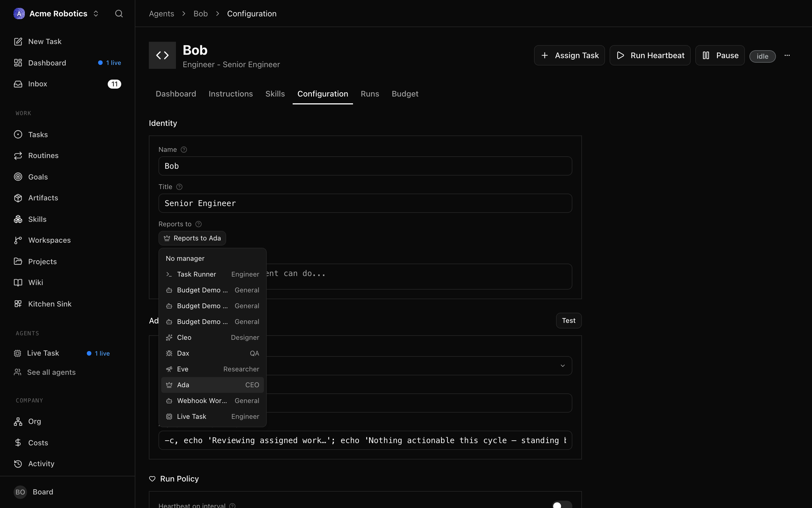Image resolution: width=812 pixels, height=508 pixels.
Task: Open the Dashboard sidebar icon
Action: pyautogui.click(x=18, y=63)
